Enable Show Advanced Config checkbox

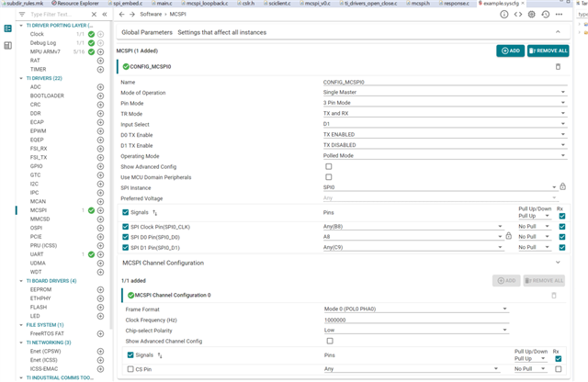329,166
